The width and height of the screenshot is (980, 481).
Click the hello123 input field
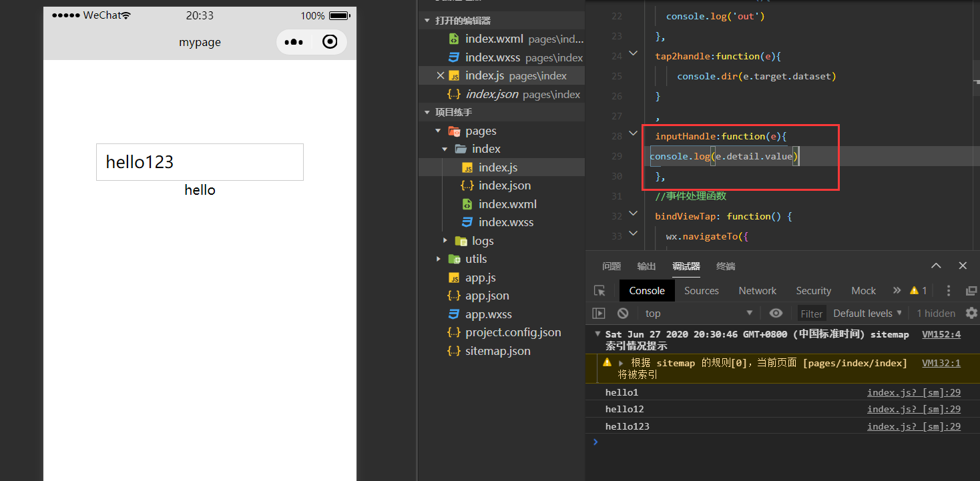[200, 162]
